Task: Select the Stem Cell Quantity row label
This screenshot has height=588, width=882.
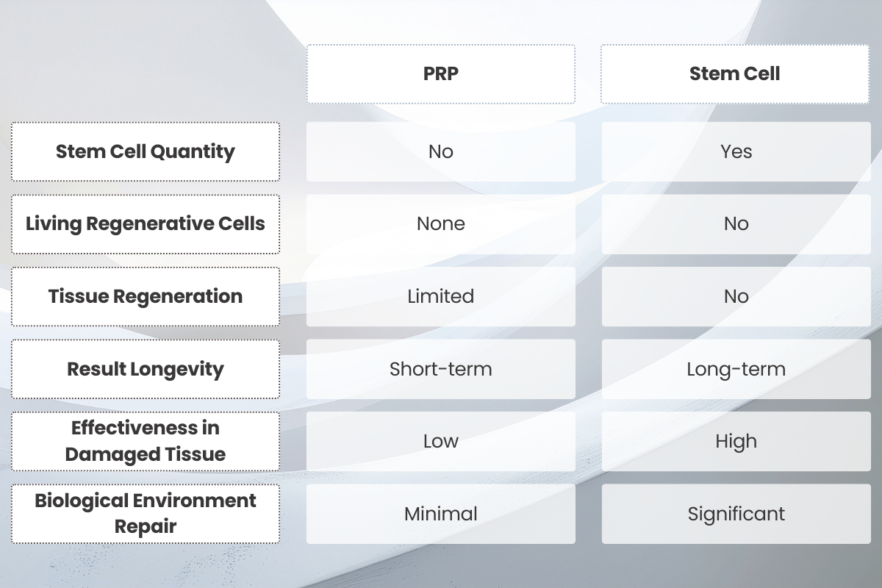Action: (x=146, y=151)
